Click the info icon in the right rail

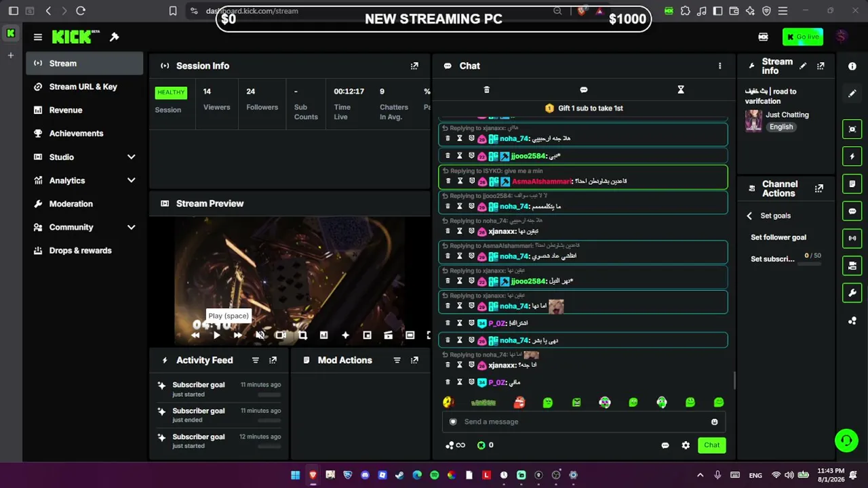click(852, 66)
